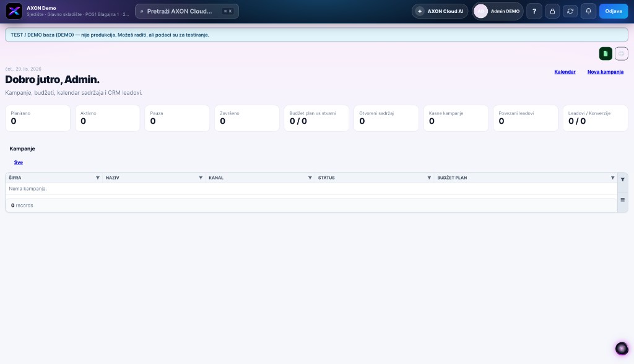Click the print icon button
The width and height of the screenshot is (634, 364).
(621, 53)
